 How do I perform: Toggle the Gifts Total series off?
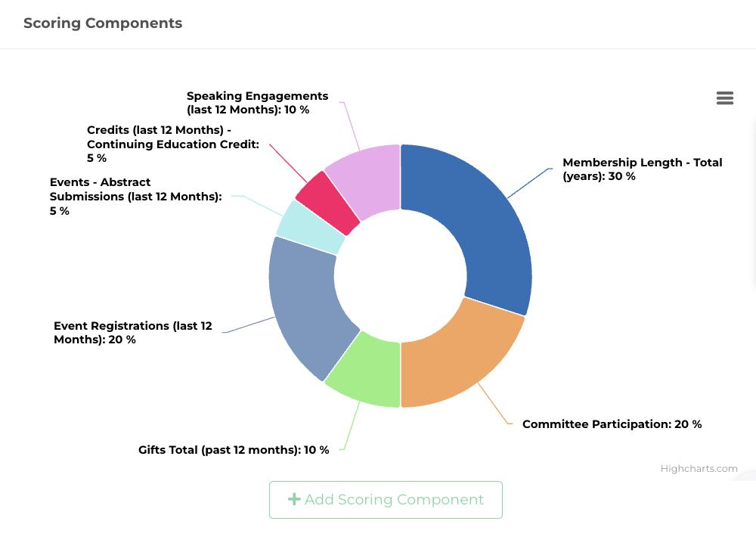click(x=233, y=450)
